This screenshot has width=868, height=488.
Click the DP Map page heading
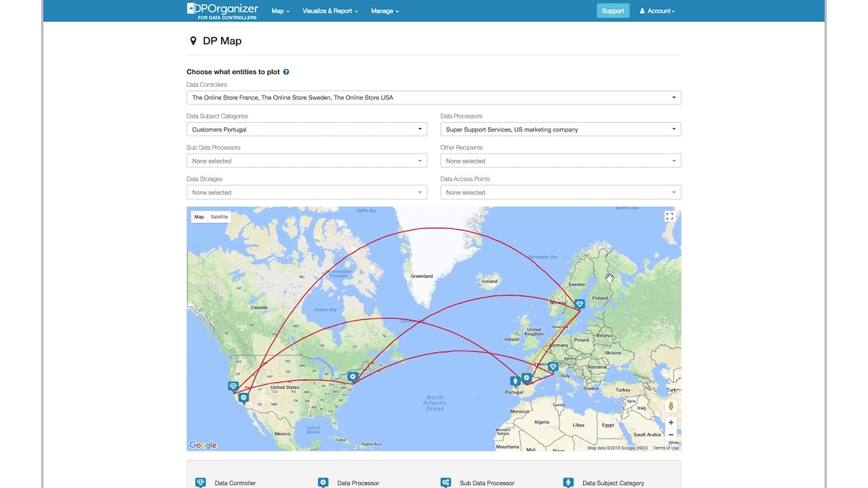point(222,41)
